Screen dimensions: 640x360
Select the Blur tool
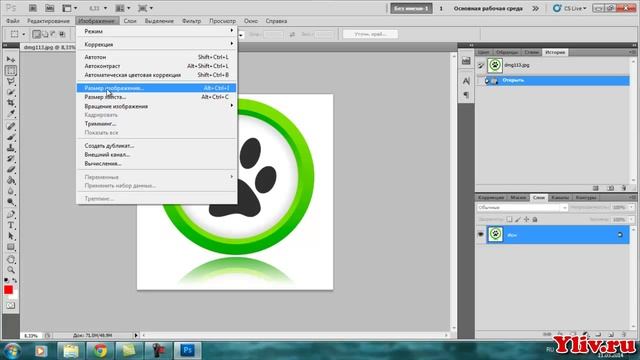pyautogui.click(x=11, y=191)
